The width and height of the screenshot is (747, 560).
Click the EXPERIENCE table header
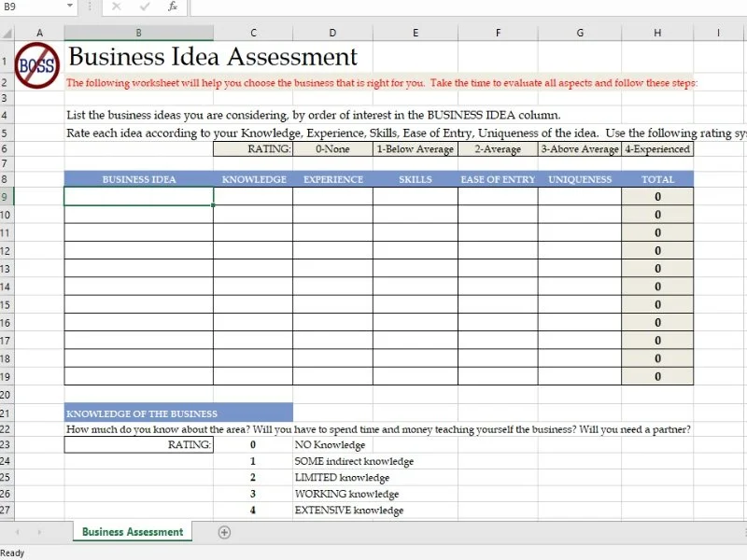pos(332,179)
